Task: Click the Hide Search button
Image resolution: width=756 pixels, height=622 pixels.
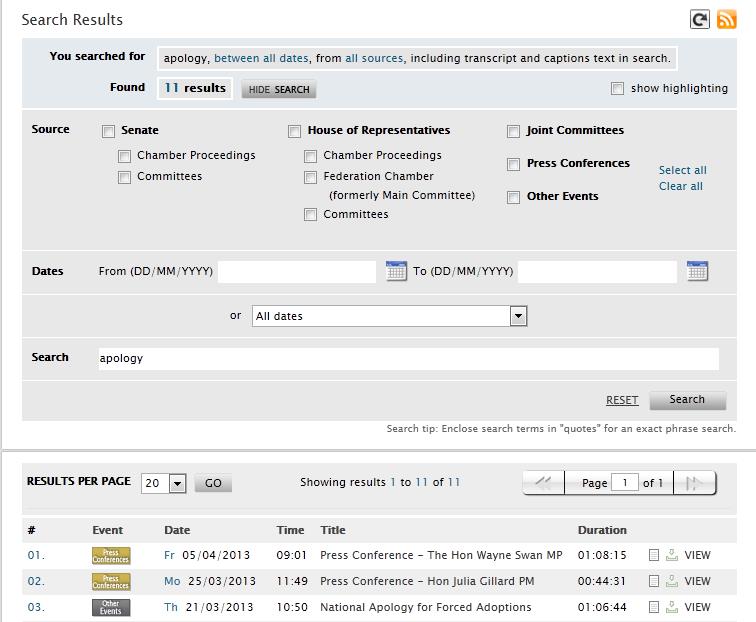Action: (x=279, y=89)
